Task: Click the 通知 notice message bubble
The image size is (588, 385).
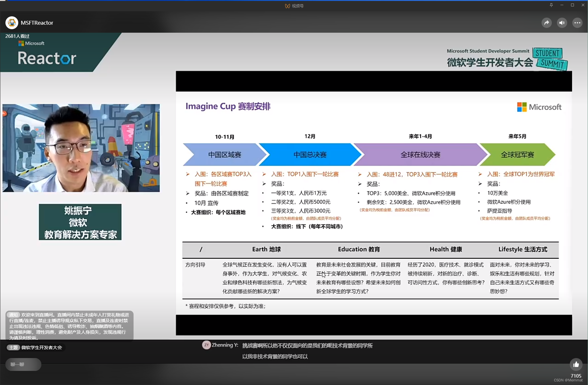Action: point(69,326)
